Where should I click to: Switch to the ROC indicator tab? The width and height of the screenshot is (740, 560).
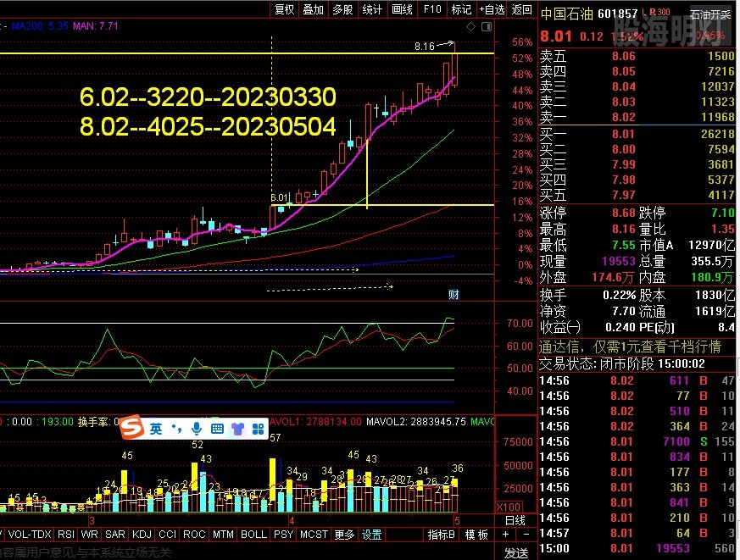tap(194, 534)
